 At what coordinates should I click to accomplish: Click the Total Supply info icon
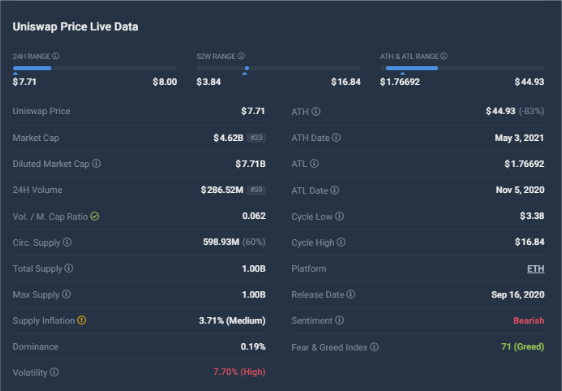tap(69, 268)
